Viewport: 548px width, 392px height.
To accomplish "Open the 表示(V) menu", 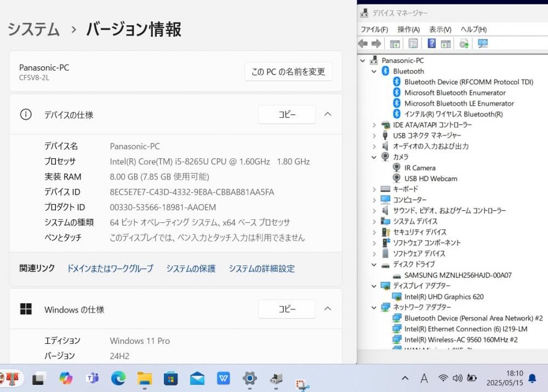I will click(x=441, y=30).
